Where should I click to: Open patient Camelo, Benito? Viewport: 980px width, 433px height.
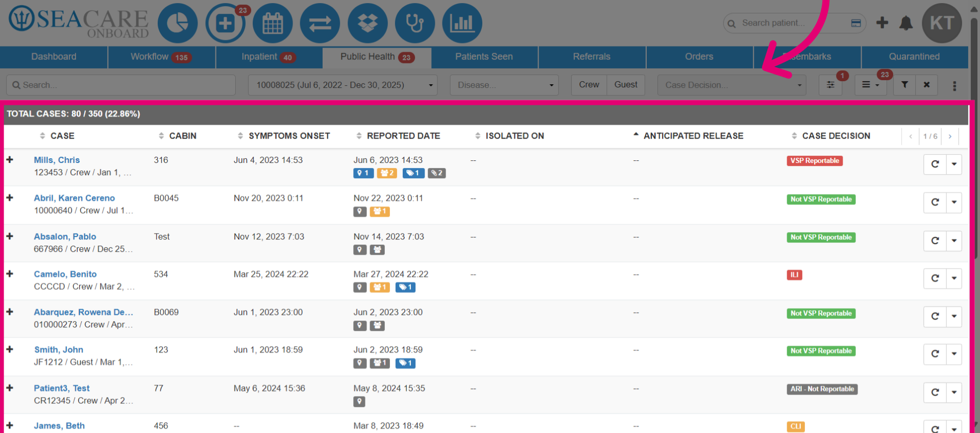pyautogui.click(x=65, y=274)
